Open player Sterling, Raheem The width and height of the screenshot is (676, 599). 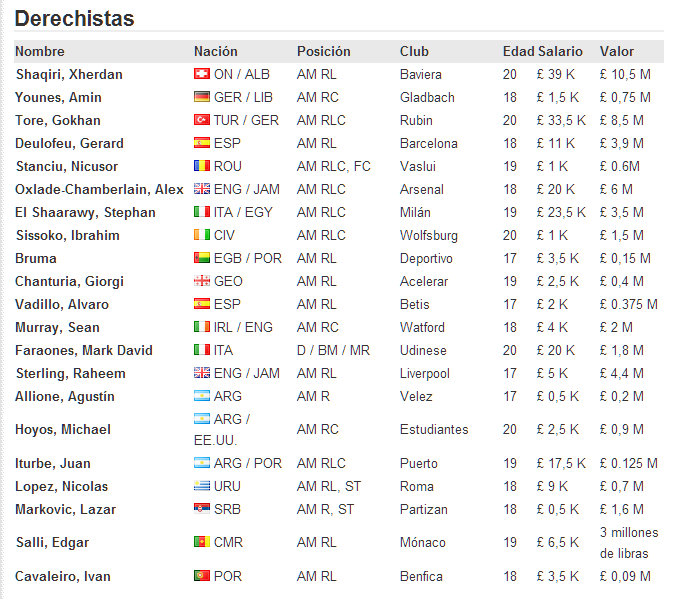pos(71,373)
